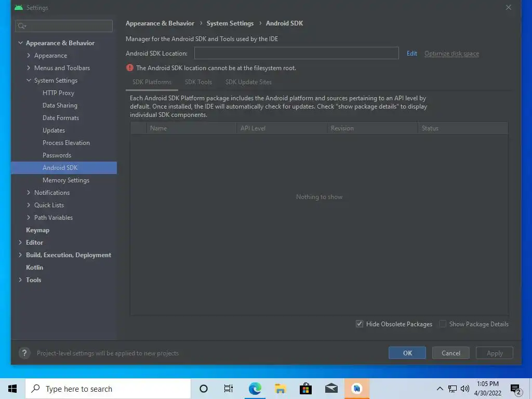Expand Quick Lists node
The width and height of the screenshot is (532, 399).
coord(29,205)
